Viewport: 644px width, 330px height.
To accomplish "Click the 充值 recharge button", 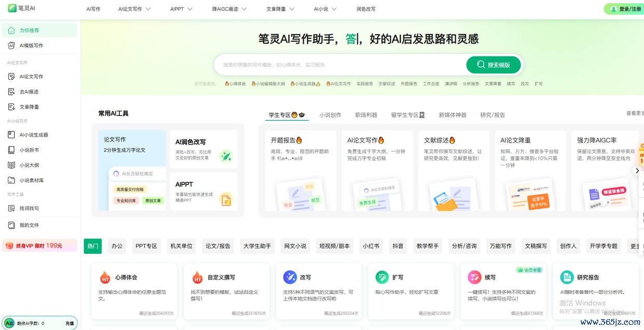I will pyautogui.click(x=69, y=323).
